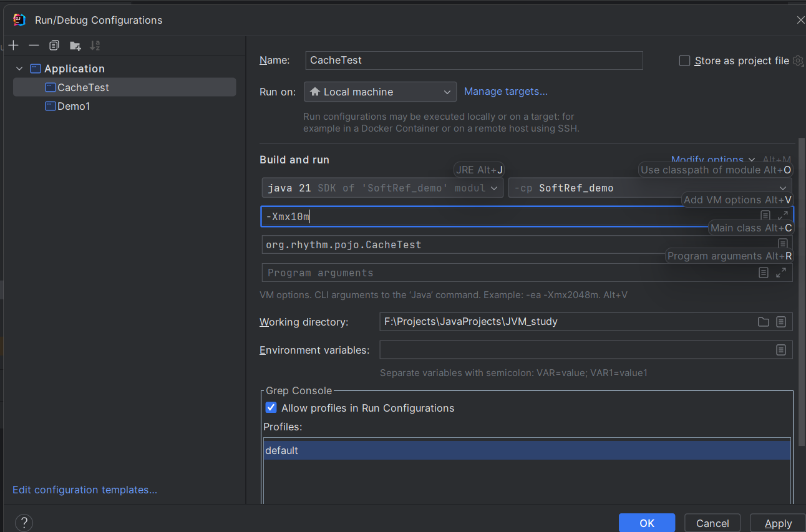Click the Build and run heading
The image size is (806, 532).
[294, 160]
